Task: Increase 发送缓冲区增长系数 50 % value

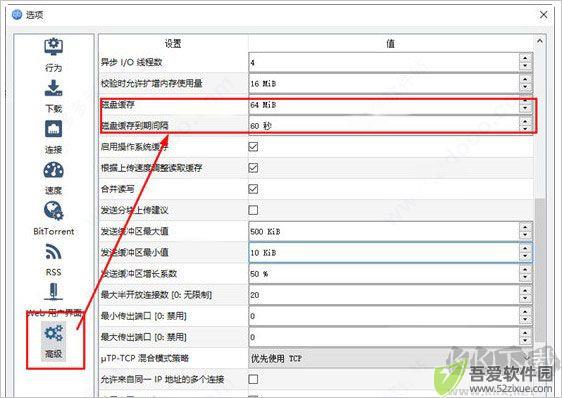Action: pyautogui.click(x=525, y=270)
